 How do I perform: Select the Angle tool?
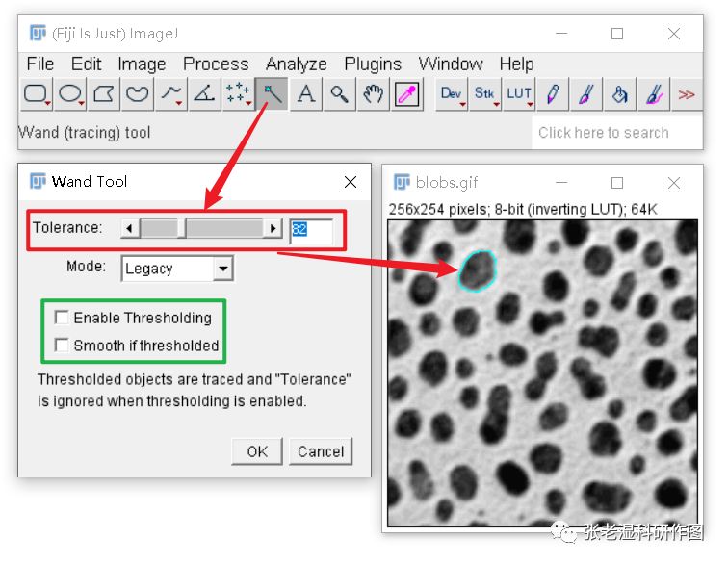(205, 94)
